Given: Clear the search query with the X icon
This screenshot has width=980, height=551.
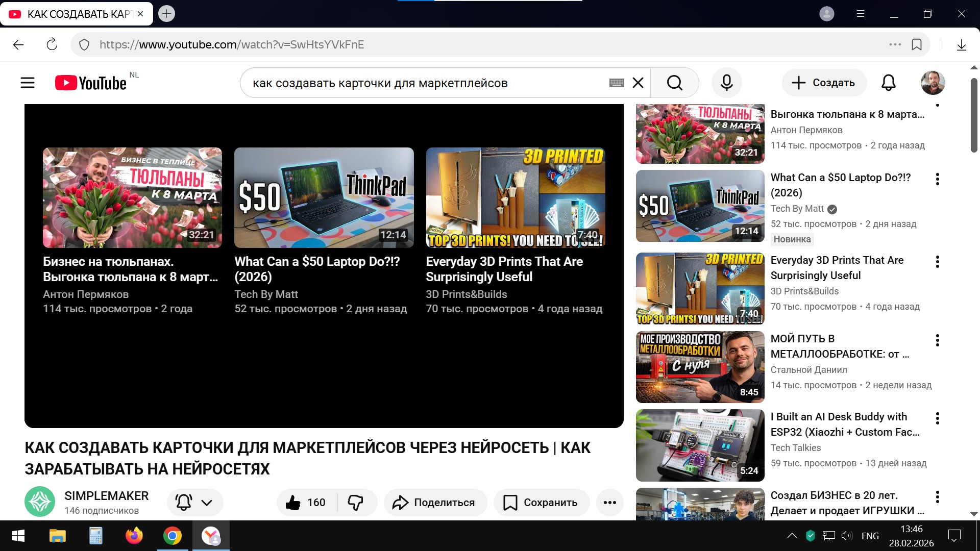Looking at the screenshot, I should click(x=638, y=83).
